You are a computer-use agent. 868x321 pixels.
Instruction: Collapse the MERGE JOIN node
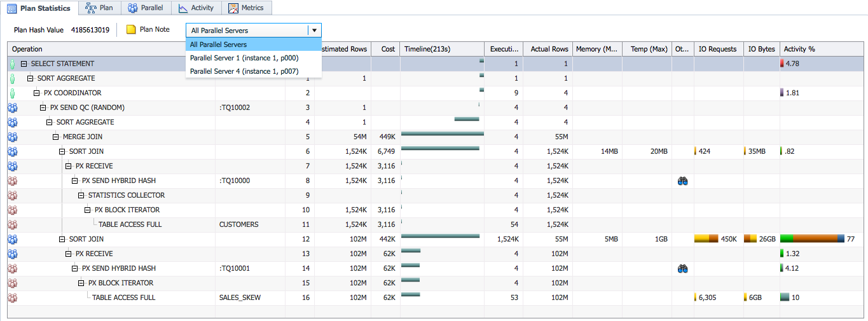point(56,137)
